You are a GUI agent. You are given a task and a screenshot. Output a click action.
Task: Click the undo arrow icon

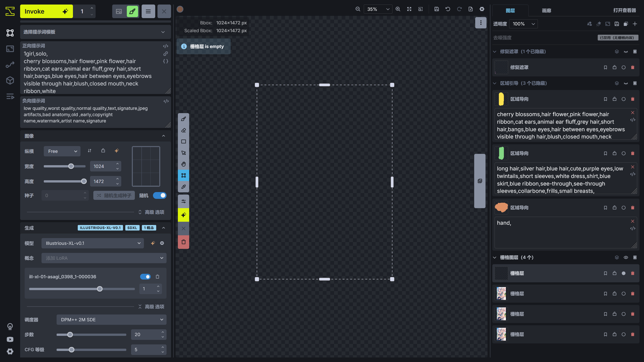tap(448, 9)
